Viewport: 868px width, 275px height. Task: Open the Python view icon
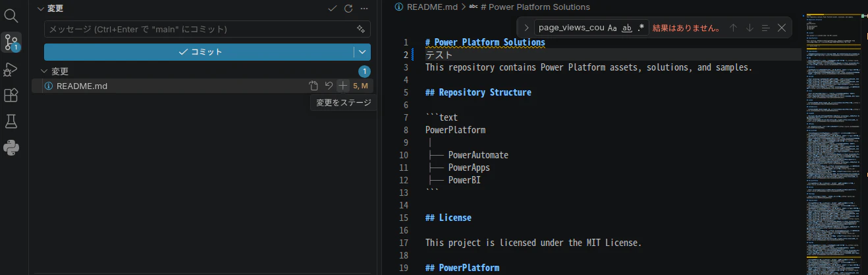[11, 148]
